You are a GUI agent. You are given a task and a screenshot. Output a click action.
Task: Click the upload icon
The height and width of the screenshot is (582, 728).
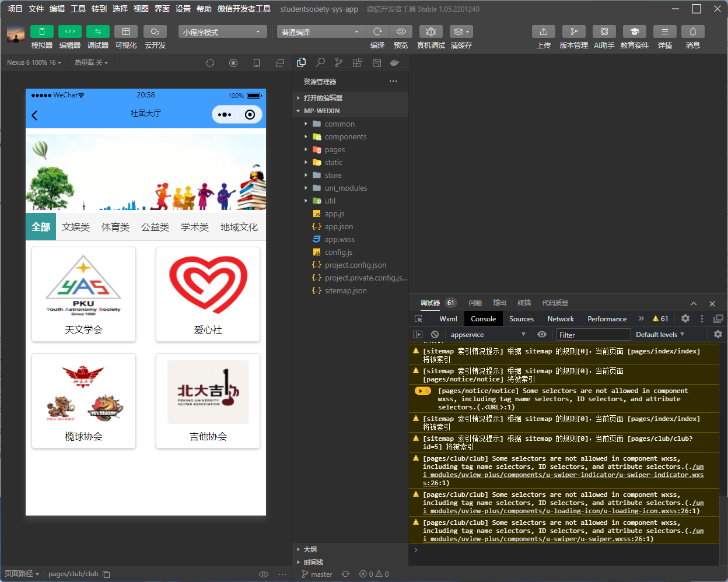click(x=544, y=31)
